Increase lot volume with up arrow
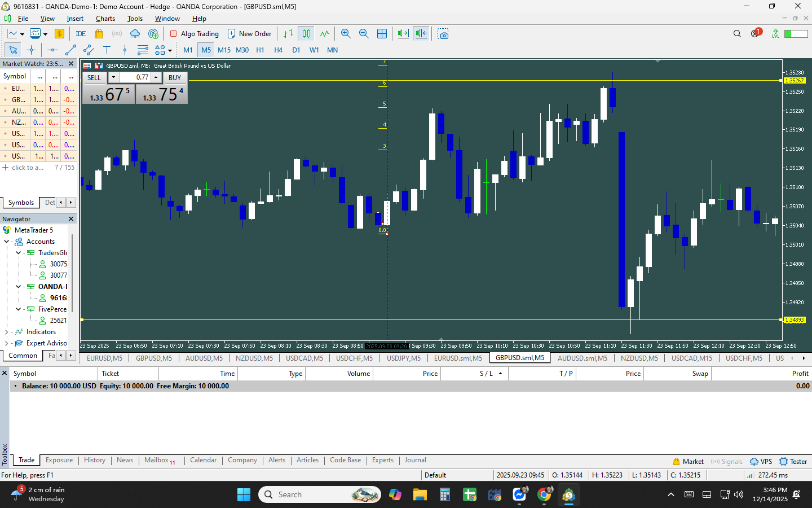This screenshot has height=508, width=812. coord(156,78)
